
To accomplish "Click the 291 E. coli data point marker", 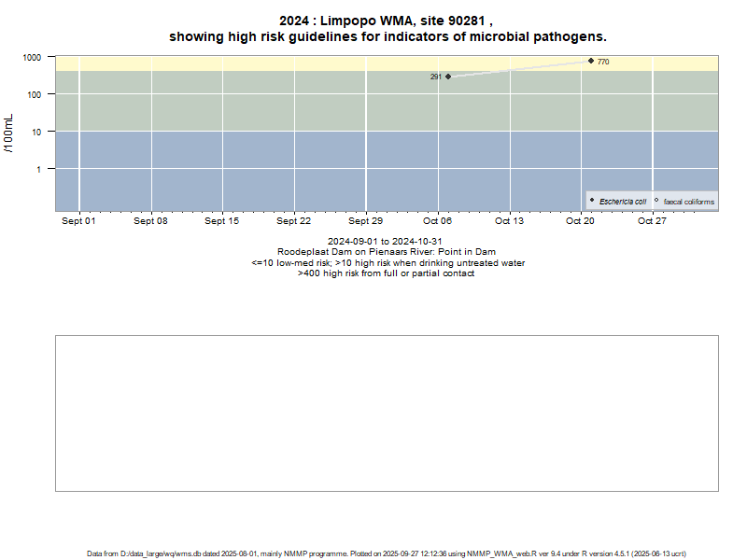I will tap(448, 77).
